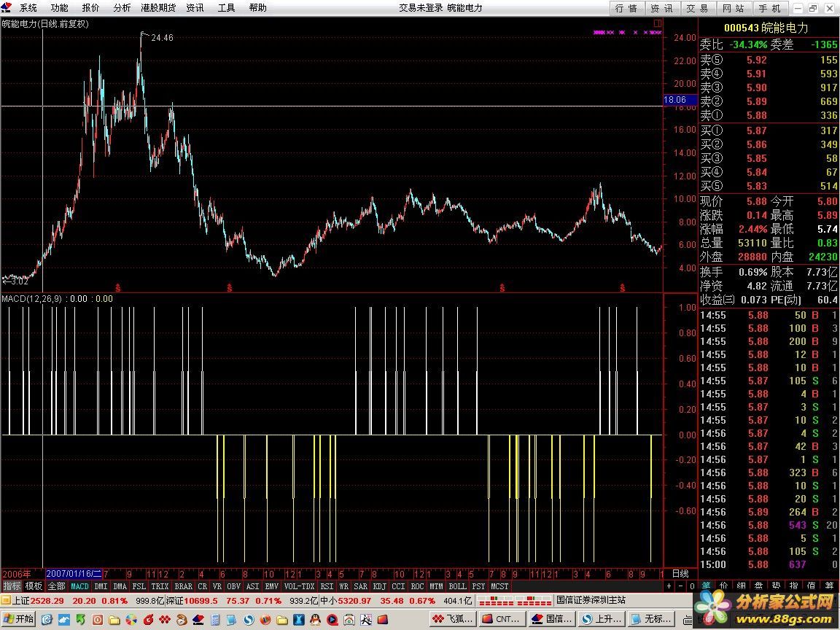
Task: Open the 分析 menu
Action: 122,7
